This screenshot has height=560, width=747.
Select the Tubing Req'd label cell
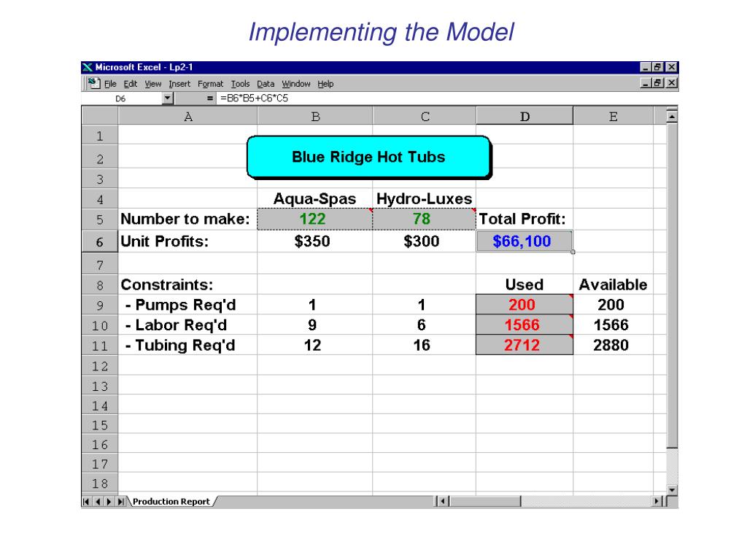pyautogui.click(x=187, y=345)
